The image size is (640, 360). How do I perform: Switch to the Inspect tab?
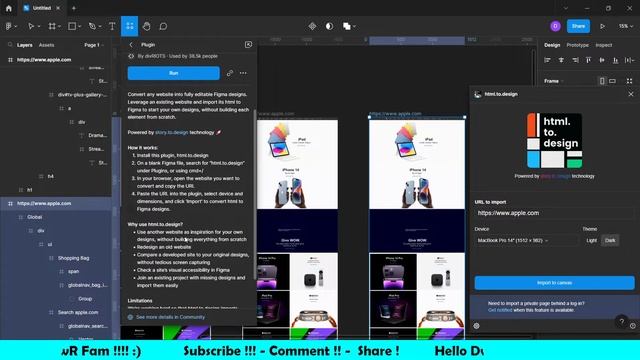(604, 45)
